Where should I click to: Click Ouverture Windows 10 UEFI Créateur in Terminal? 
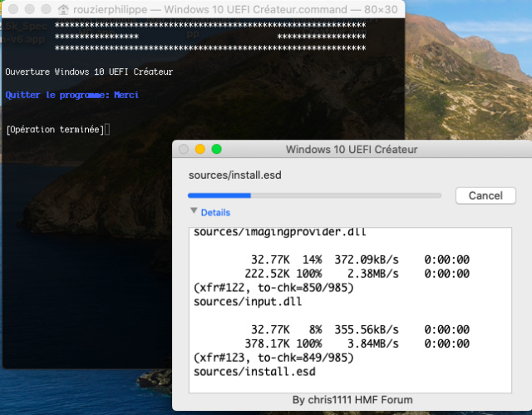pos(89,72)
